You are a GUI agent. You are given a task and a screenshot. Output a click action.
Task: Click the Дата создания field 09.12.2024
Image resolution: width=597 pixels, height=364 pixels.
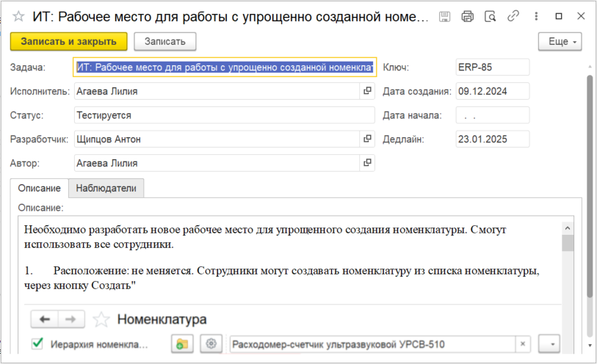[492, 91]
